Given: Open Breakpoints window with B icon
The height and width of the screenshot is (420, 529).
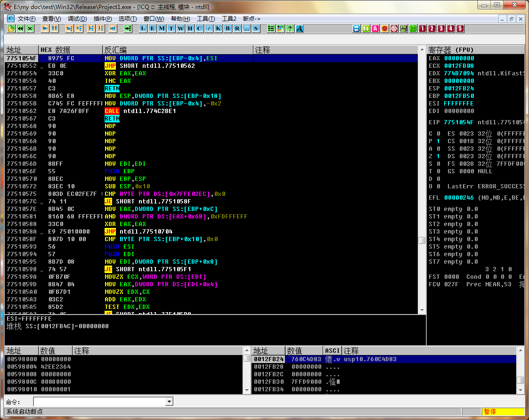Looking at the screenshot, I should [228, 29].
